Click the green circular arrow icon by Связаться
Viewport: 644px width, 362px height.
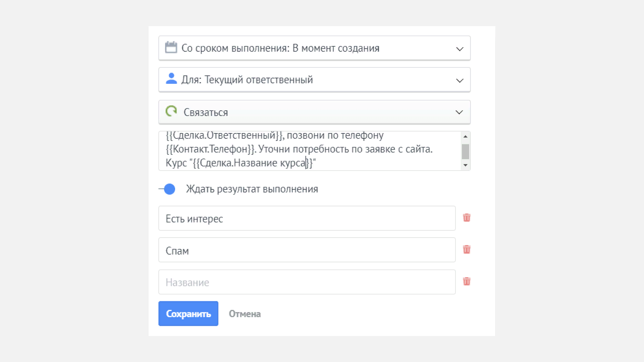tap(171, 111)
